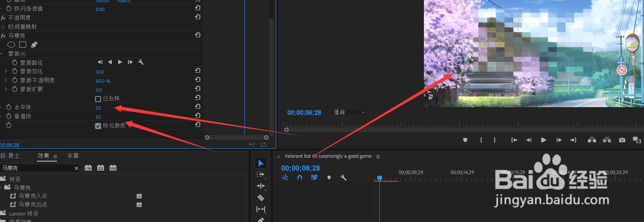Image resolution: width=644 pixels, height=222 pixels.
Task: Create 4-point polygon mask for Mosaic
Action: tap(23, 45)
